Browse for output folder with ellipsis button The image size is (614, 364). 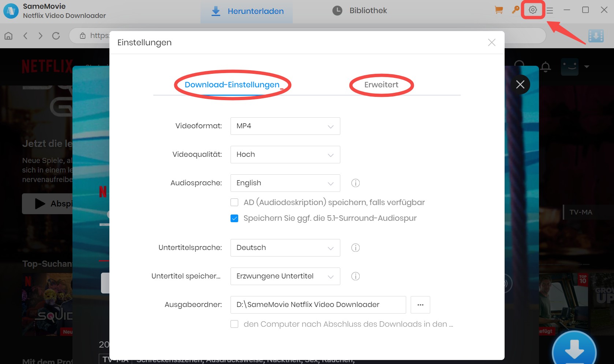[420, 305]
